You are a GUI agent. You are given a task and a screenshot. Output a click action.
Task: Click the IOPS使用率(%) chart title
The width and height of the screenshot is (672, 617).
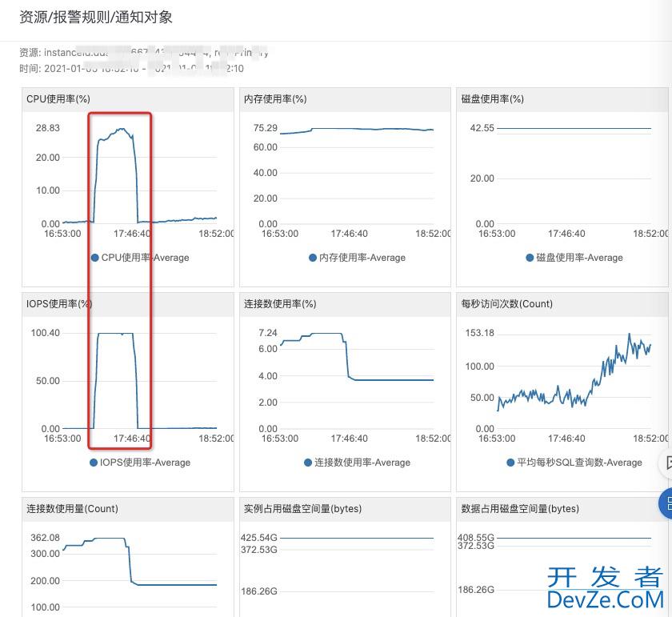(x=59, y=304)
